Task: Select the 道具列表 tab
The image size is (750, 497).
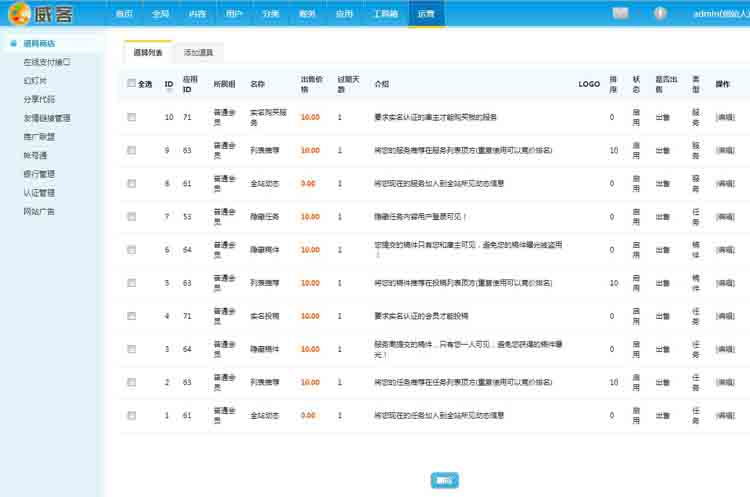Action: (148, 52)
